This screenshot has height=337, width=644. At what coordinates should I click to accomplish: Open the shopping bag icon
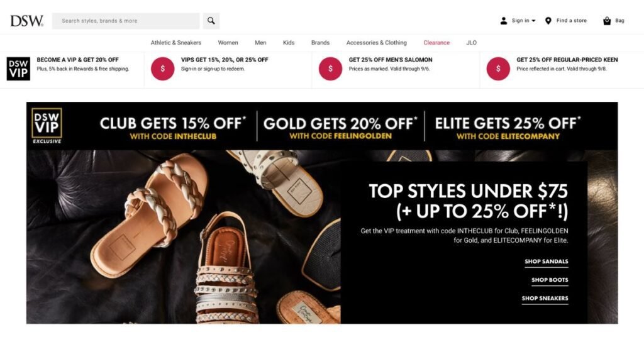[607, 21]
